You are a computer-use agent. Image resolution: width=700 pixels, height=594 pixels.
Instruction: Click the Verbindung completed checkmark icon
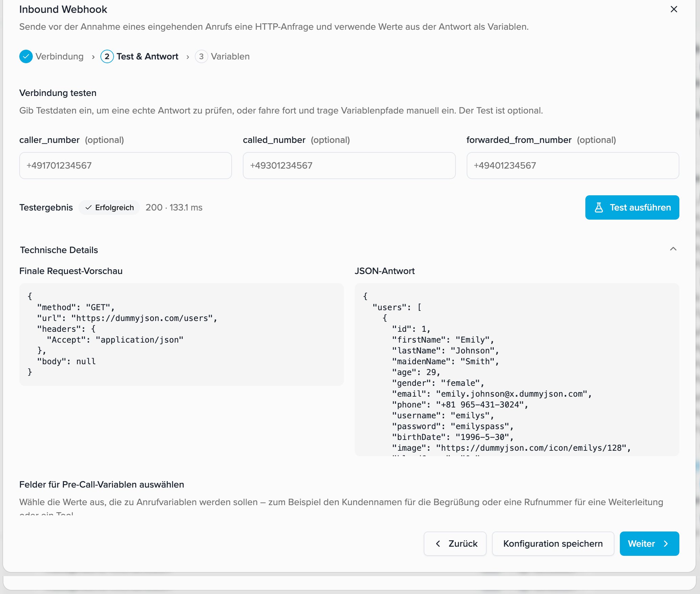coord(26,56)
